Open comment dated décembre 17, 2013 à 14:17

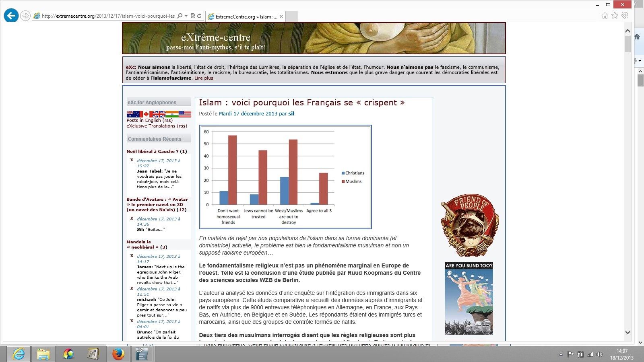tap(159, 259)
